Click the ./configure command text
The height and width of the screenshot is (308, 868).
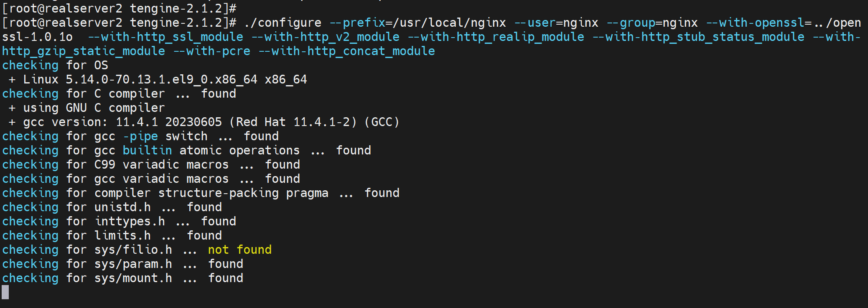(x=283, y=23)
